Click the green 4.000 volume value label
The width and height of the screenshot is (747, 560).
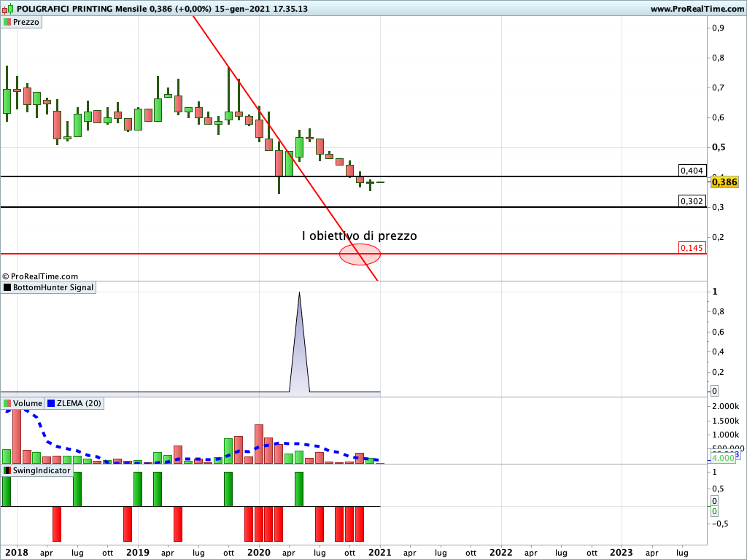tap(723, 458)
